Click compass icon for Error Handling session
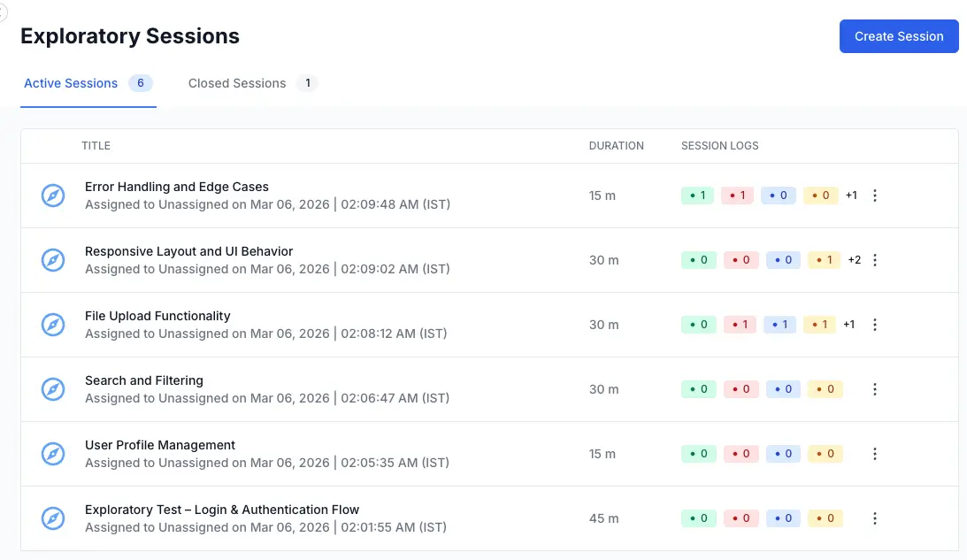The width and height of the screenshot is (967, 560). click(x=54, y=196)
